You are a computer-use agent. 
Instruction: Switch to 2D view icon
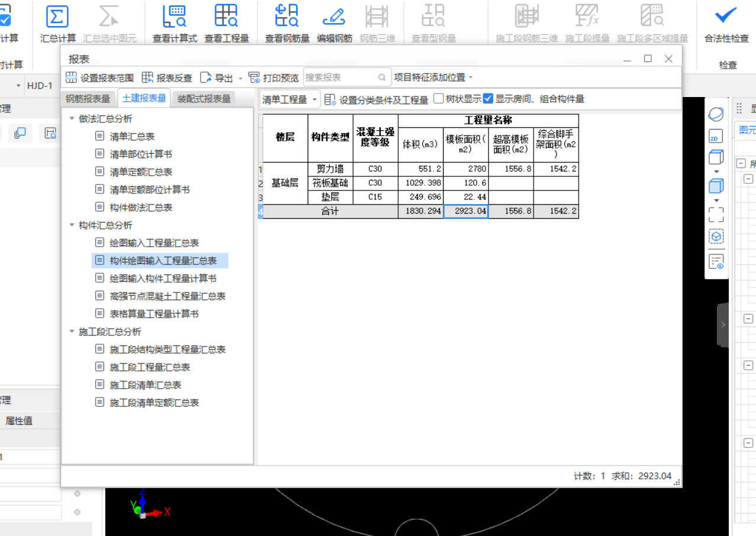click(716, 137)
